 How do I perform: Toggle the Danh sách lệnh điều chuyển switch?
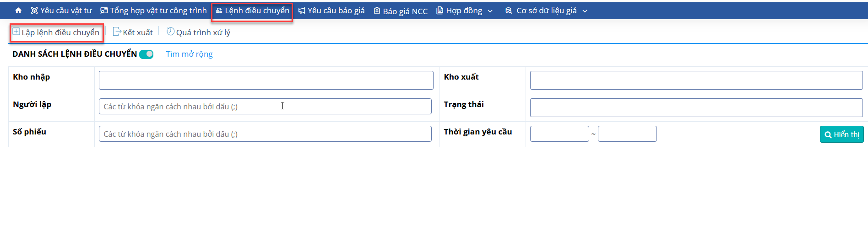pos(146,54)
